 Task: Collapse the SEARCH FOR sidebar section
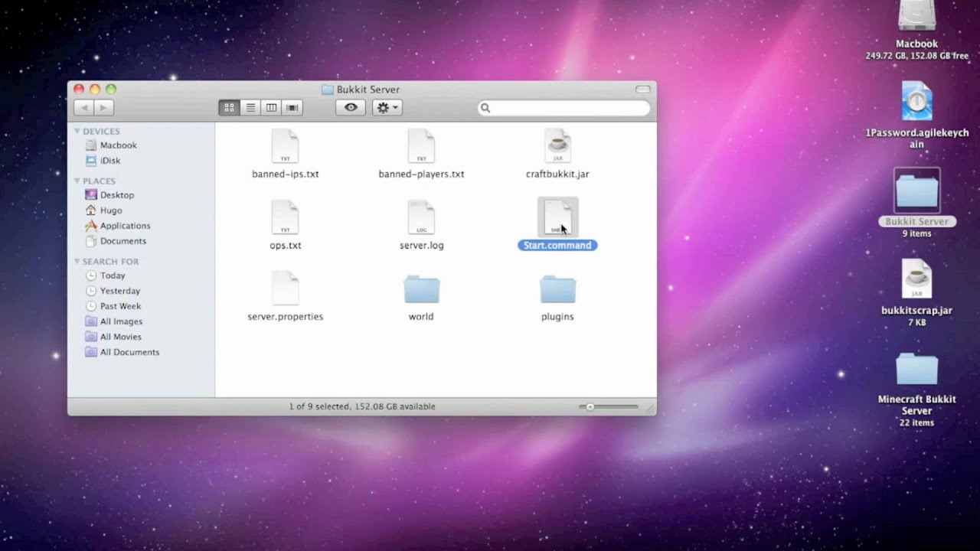coord(77,261)
